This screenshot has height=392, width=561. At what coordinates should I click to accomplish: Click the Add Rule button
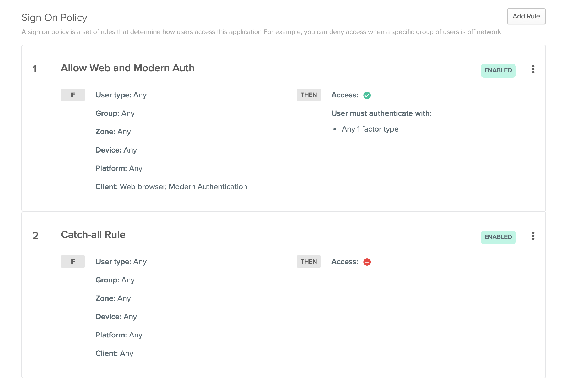pos(526,16)
